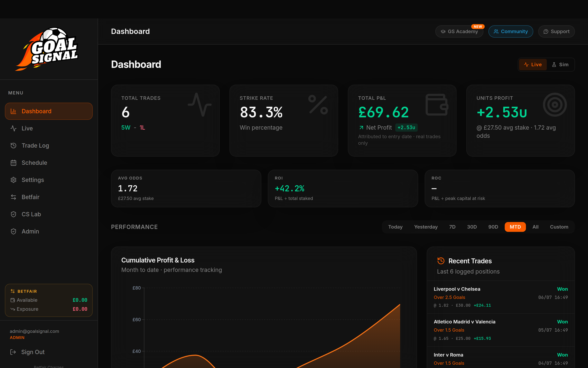The width and height of the screenshot is (588, 368).
Task: Open the CS Lab page
Action: click(x=49, y=214)
